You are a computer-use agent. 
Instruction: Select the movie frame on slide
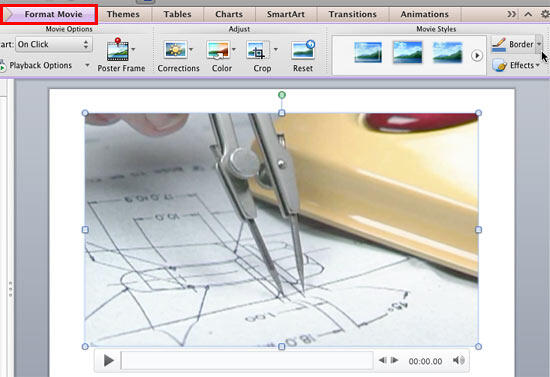click(282, 230)
